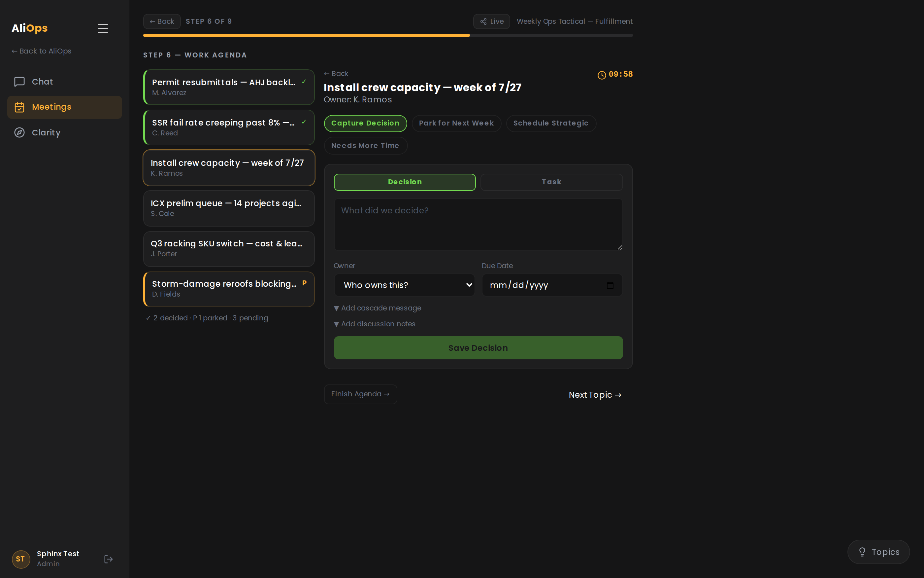Image resolution: width=924 pixels, height=578 pixels.
Task: Click the AliOps logo
Action: tap(29, 28)
